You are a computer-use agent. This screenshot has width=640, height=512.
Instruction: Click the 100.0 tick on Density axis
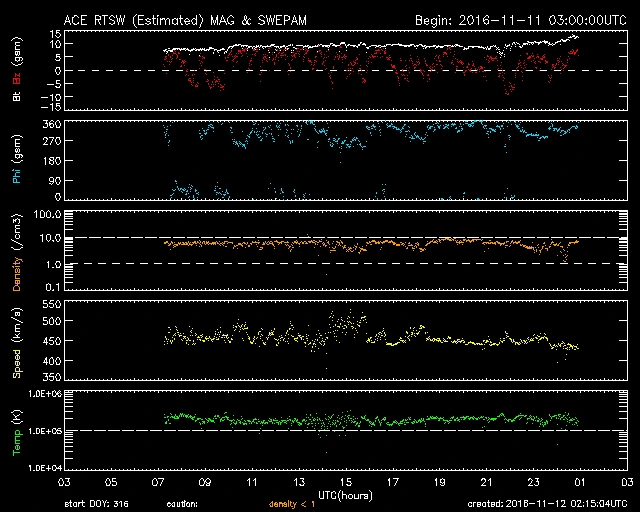(x=50, y=215)
